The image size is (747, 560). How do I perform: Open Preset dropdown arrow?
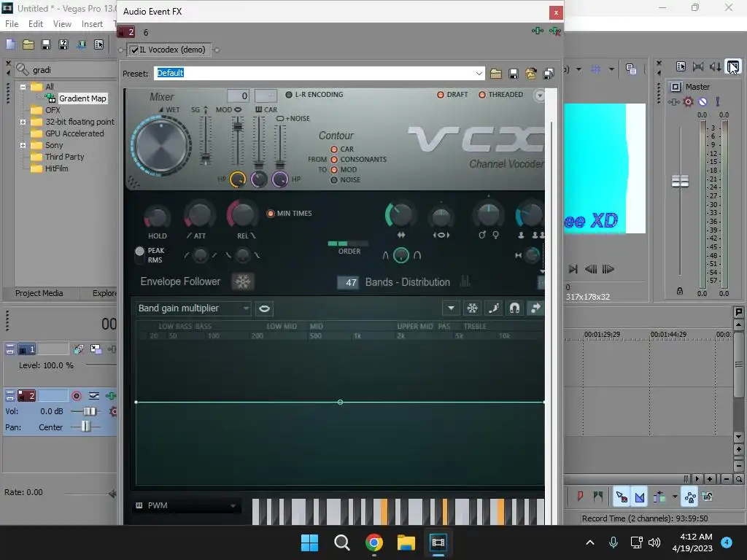click(x=479, y=74)
